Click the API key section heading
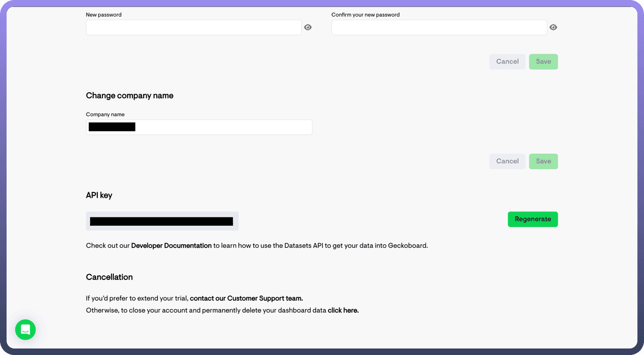Screen dimensions: 644x355 [x=99, y=195]
